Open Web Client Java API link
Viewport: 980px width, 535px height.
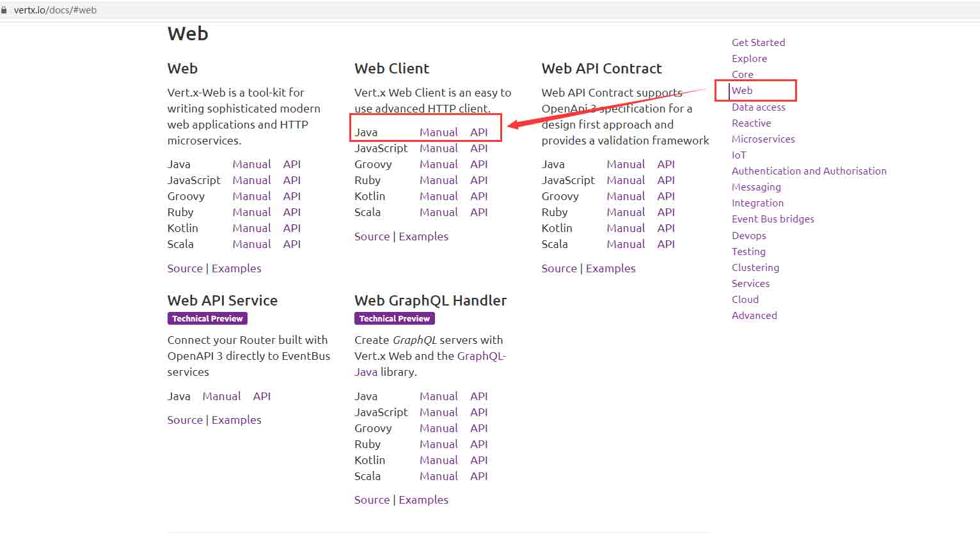pyautogui.click(x=478, y=132)
